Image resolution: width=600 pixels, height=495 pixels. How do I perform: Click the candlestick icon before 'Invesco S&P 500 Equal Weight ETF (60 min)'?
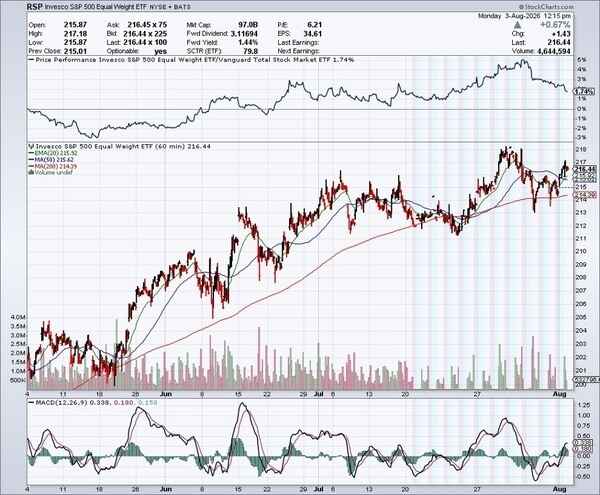[31, 147]
